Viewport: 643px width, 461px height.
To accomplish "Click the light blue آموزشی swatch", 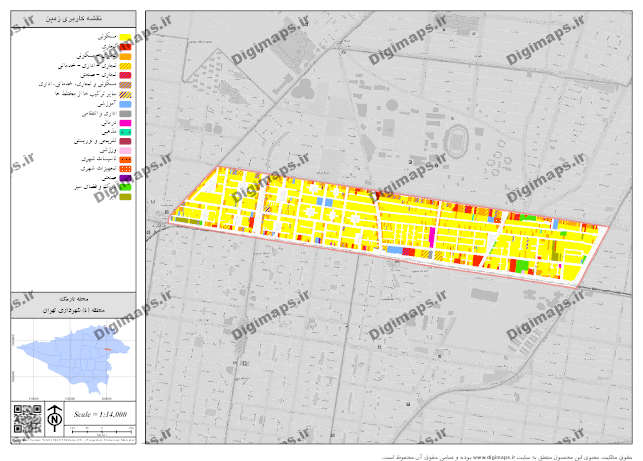I will tap(125, 104).
